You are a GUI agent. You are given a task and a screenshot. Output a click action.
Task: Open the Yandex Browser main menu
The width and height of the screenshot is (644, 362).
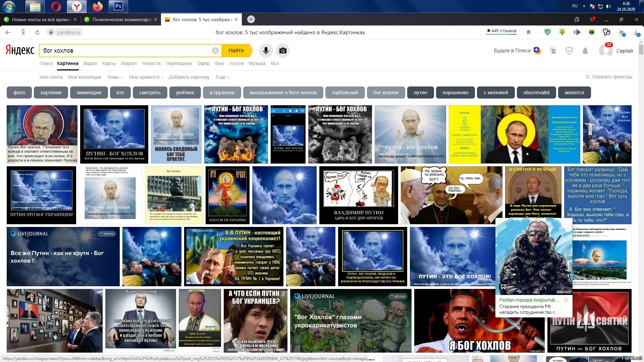tap(592, 19)
